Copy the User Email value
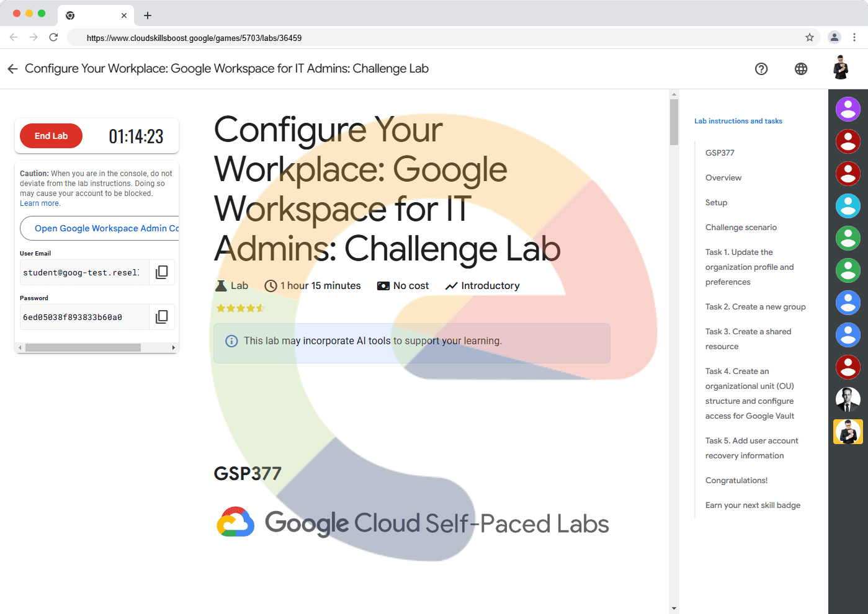The height and width of the screenshot is (614, 868). [162, 272]
